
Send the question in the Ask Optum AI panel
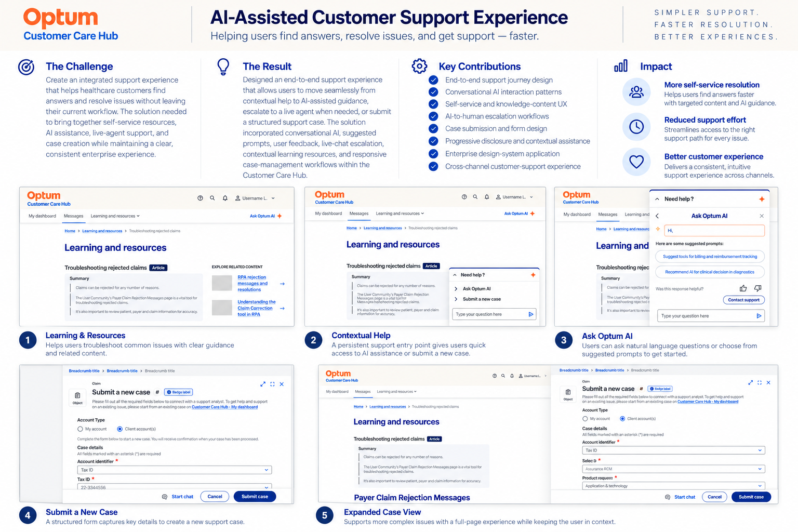(759, 316)
